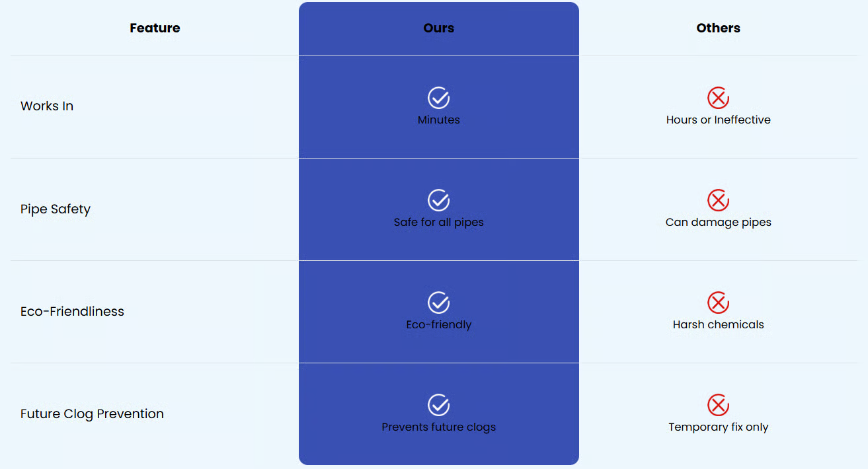Select the Others column header

pyautogui.click(x=718, y=28)
